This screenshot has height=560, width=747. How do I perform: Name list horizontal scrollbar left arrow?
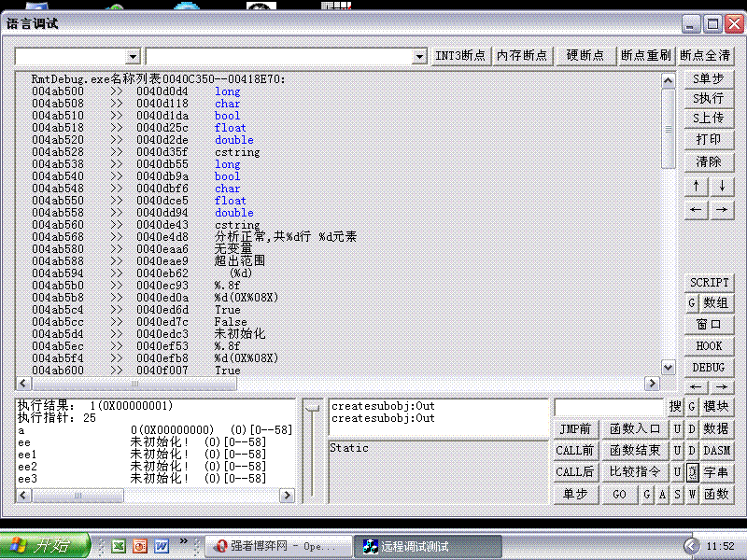[x=23, y=384]
